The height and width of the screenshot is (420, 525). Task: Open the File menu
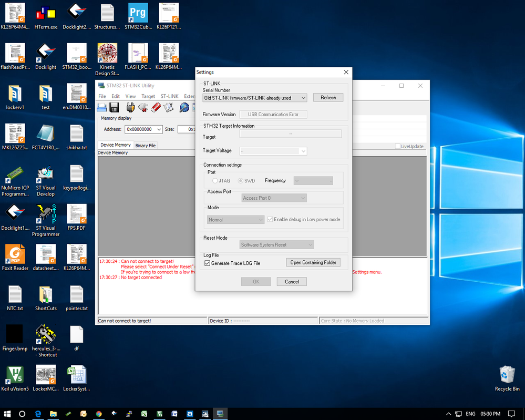102,96
